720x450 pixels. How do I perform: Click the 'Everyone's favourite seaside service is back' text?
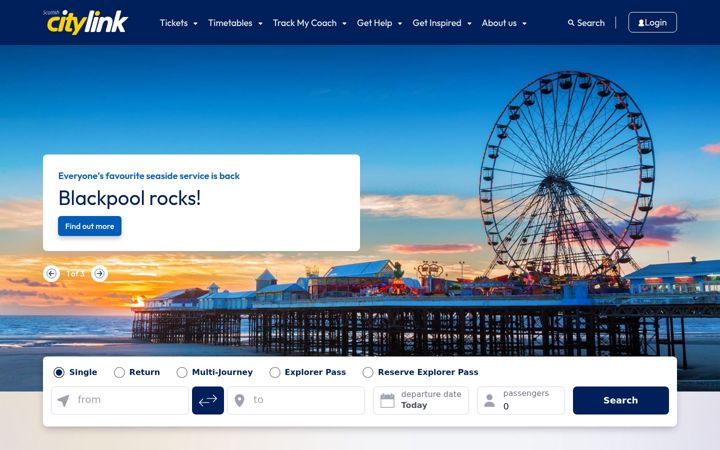[149, 176]
